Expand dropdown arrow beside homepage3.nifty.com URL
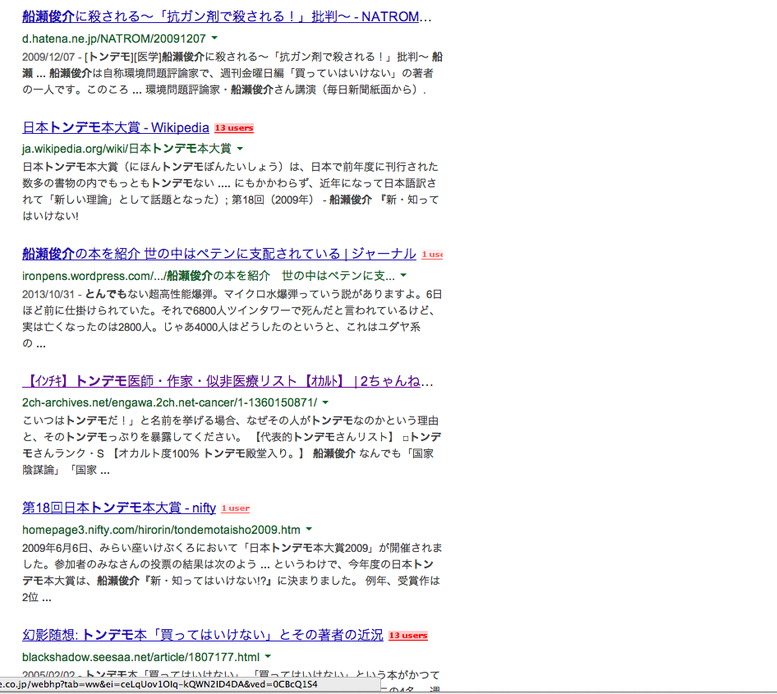 (x=309, y=529)
